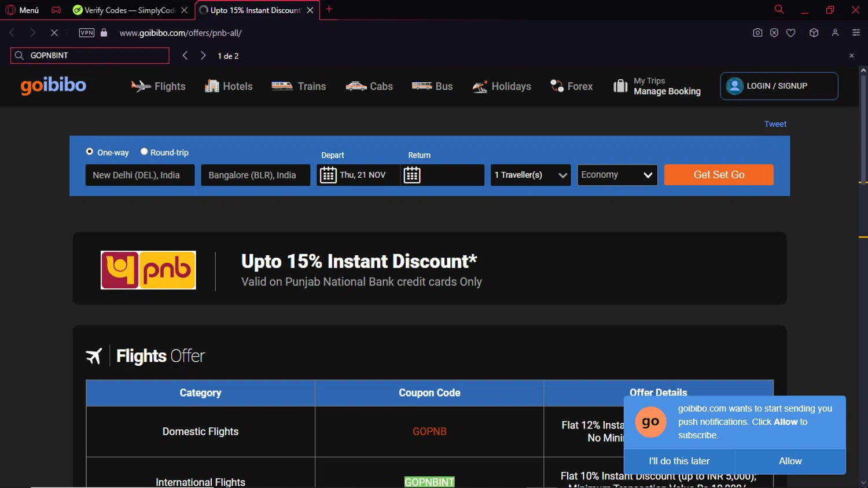This screenshot has width=868, height=488.
Task: Open the easy setup sliders icon
Action: [856, 33]
